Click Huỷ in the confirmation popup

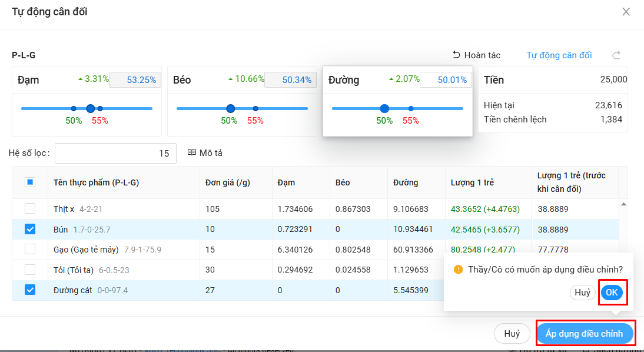(582, 293)
